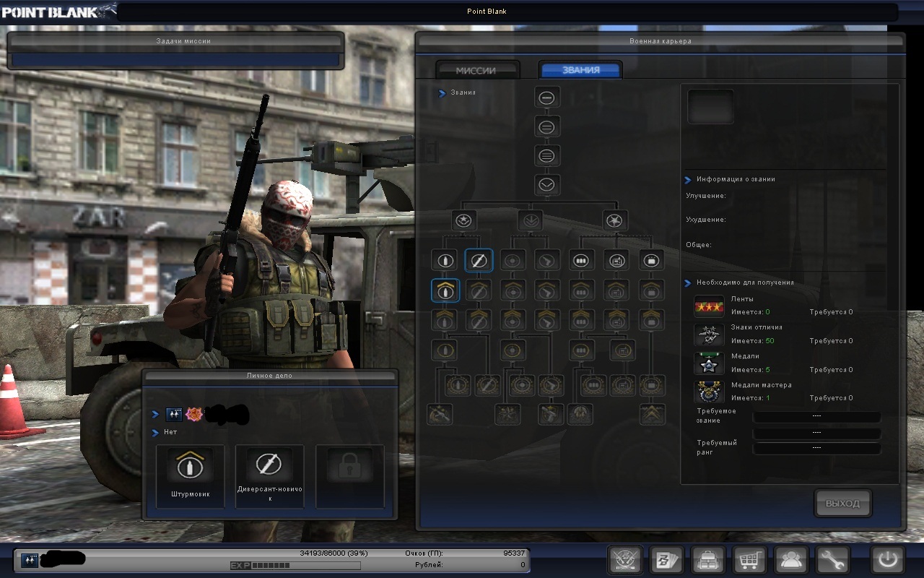
Task: Click the Звания label above the tree
Action: coord(463,92)
